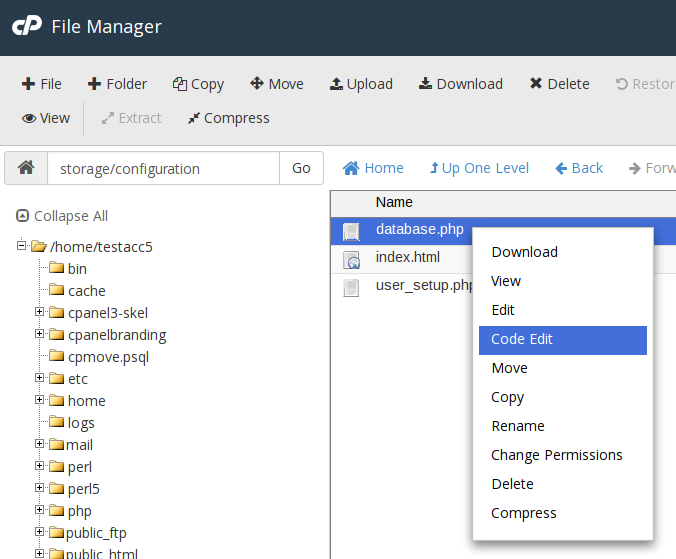Viewport: 676px width, 559px height.
Task: Select Change Permissions in context menu
Action: tap(556, 455)
